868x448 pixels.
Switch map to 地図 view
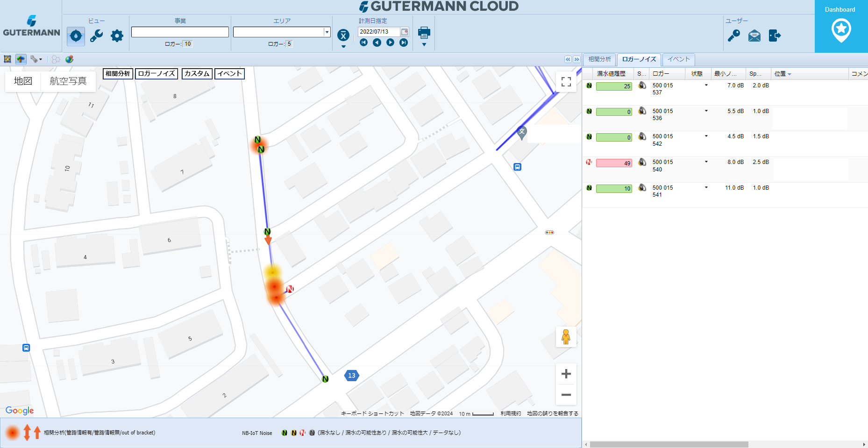[x=23, y=81]
